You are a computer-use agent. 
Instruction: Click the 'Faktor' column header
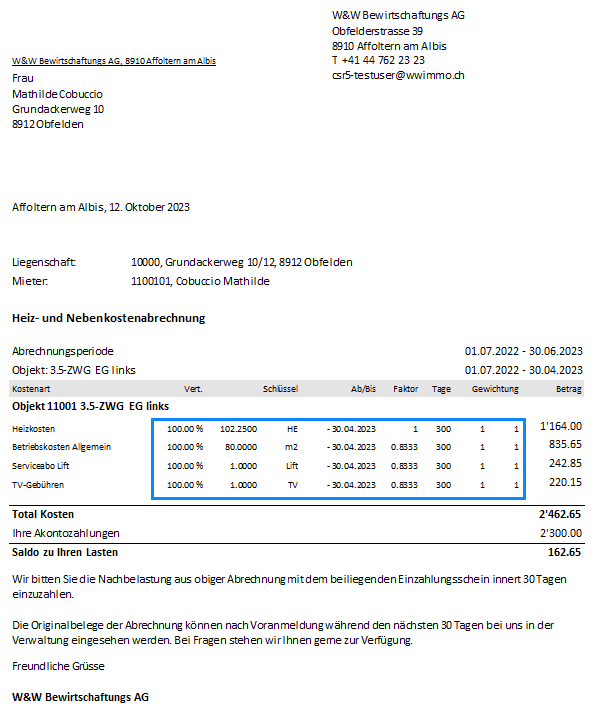click(x=406, y=389)
